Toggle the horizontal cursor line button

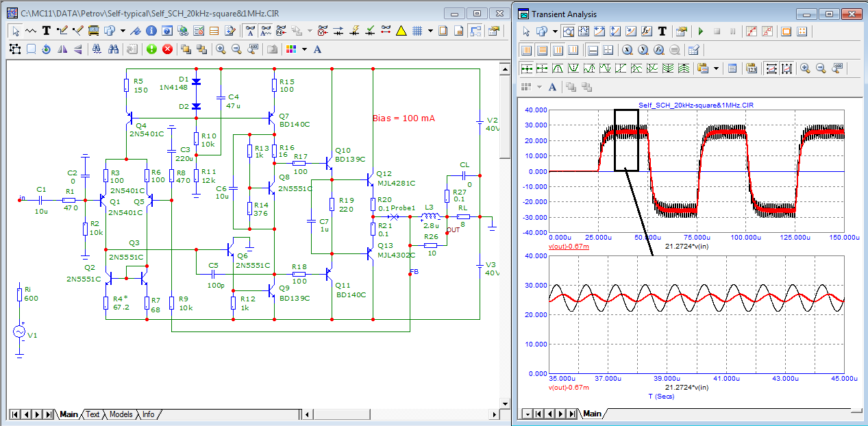(x=593, y=50)
